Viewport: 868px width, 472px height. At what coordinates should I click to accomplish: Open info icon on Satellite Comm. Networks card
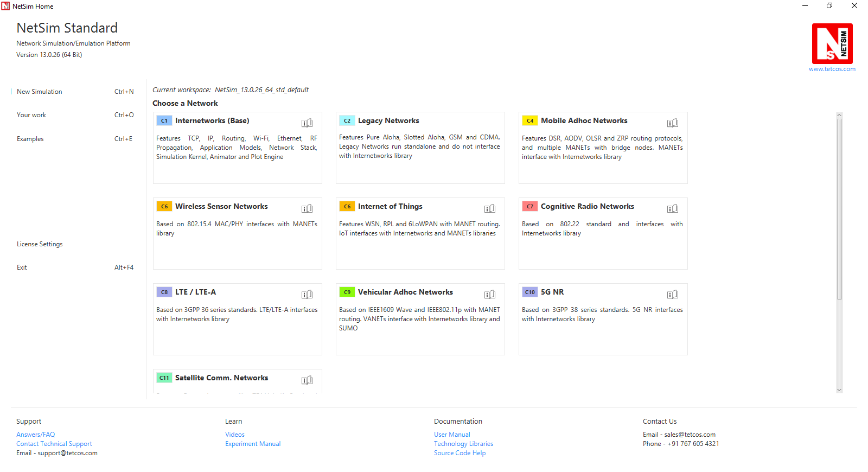pyautogui.click(x=307, y=380)
